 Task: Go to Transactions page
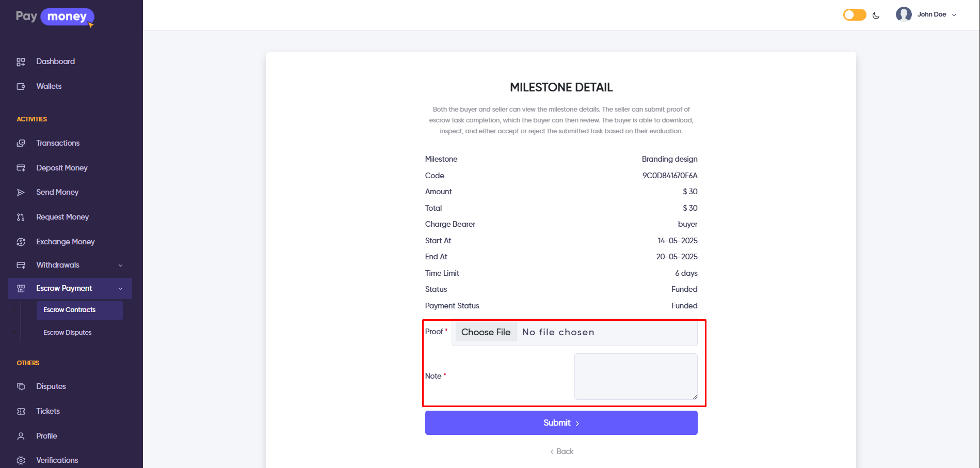(58, 143)
